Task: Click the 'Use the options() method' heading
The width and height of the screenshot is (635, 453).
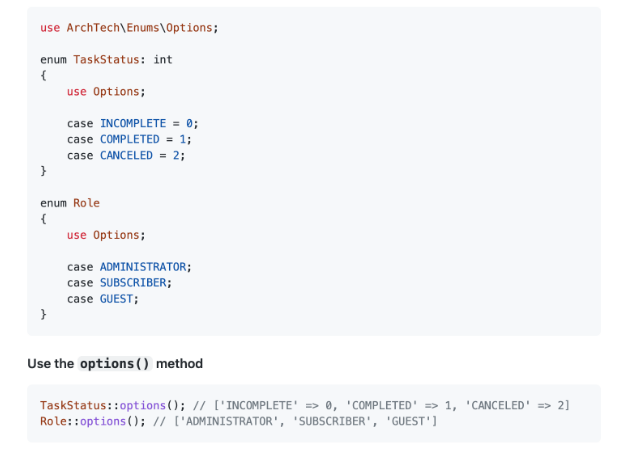Action: 115,364
